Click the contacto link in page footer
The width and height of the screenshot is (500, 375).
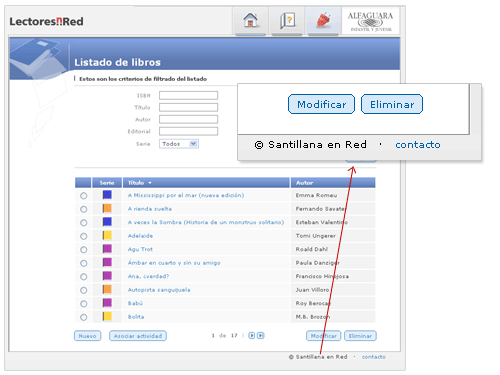[374, 357]
